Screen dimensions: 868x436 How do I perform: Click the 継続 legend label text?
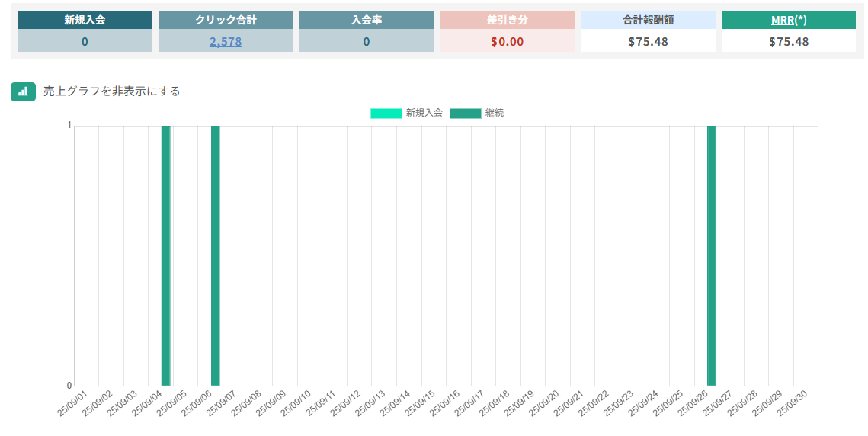pos(495,113)
